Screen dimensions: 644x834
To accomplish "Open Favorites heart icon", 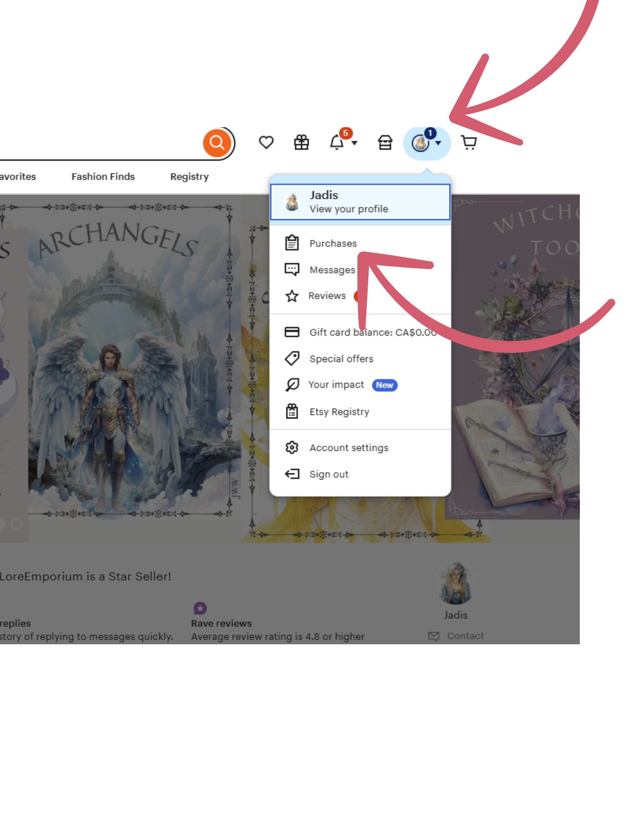I will 266,143.
